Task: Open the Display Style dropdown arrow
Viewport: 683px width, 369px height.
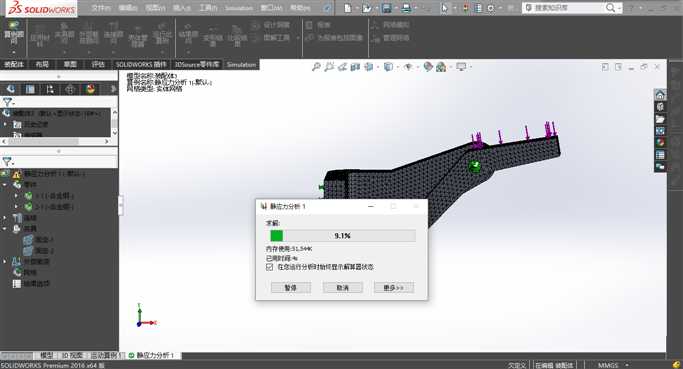Action: pos(397,67)
